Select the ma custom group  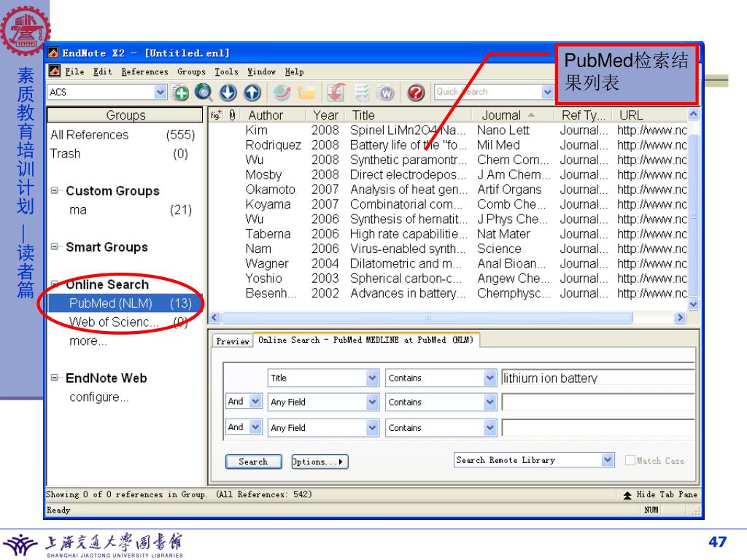[125, 209]
